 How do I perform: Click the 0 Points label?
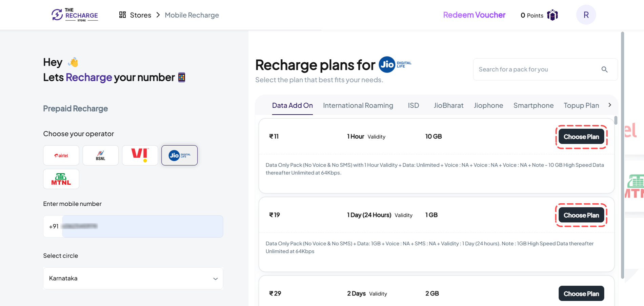coord(531,15)
